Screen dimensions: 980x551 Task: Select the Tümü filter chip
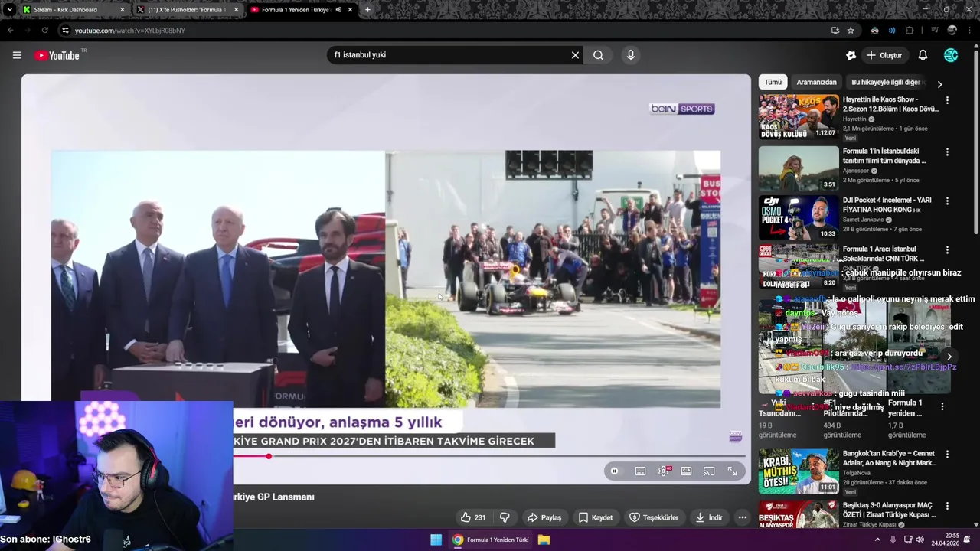[773, 82]
